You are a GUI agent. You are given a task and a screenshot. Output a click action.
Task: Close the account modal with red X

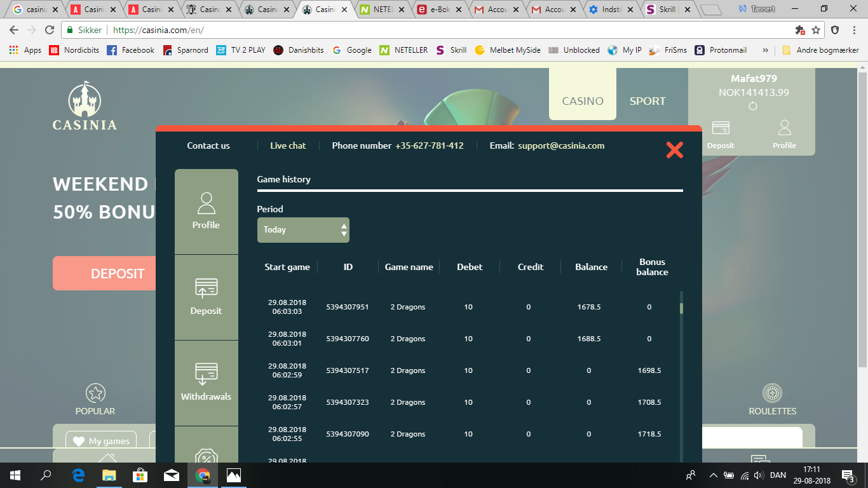coord(674,150)
